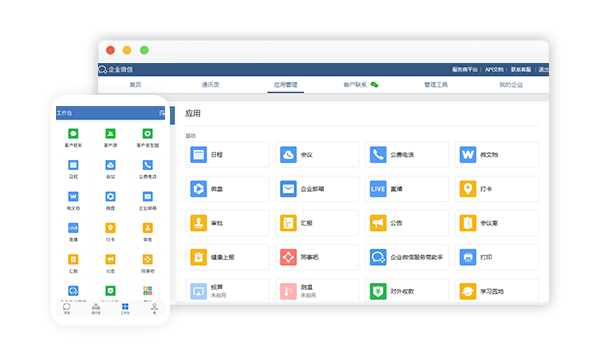Open the 公费电话 phone app card
Viewport: 600px width, 360px height.
click(x=407, y=155)
